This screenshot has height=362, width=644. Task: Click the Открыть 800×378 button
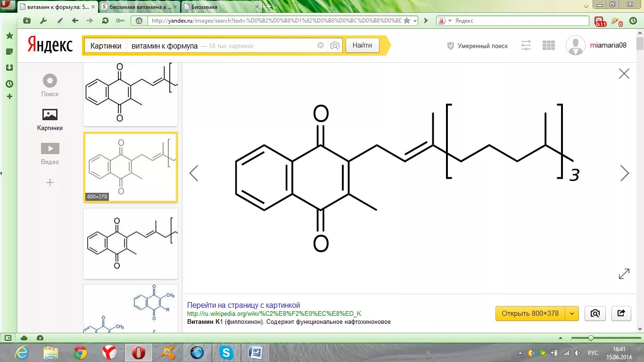[x=530, y=313]
